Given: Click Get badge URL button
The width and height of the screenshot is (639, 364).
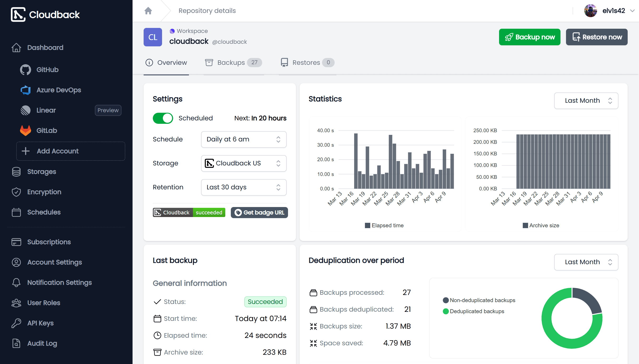Looking at the screenshot, I should pyautogui.click(x=259, y=213).
